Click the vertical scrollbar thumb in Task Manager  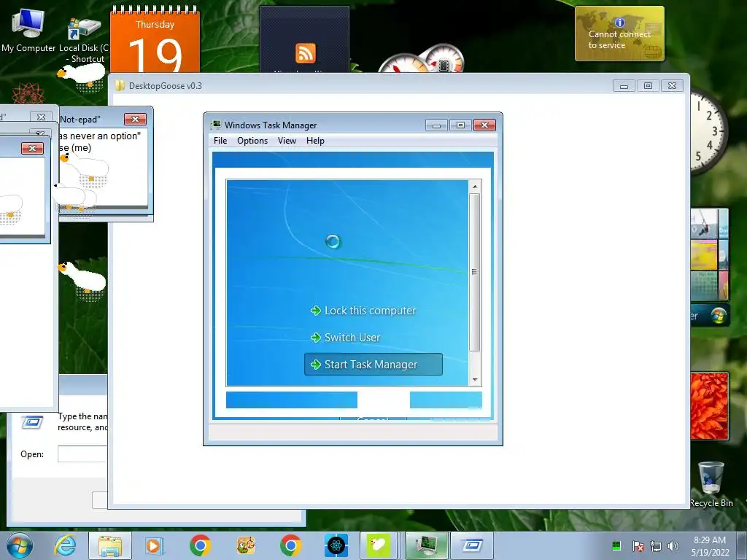[474, 272]
